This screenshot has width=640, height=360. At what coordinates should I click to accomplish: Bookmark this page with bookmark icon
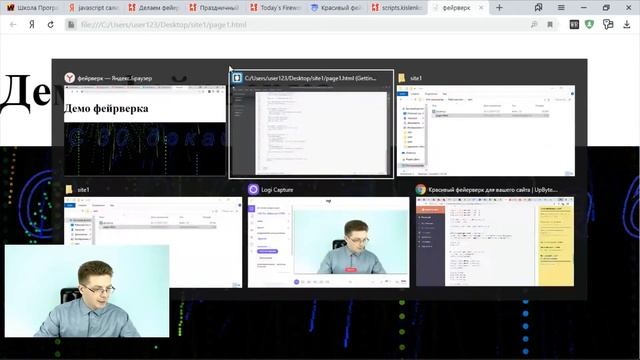tap(550, 24)
